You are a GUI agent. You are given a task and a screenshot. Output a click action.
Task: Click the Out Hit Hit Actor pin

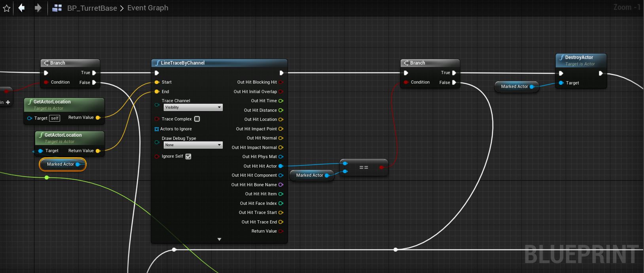click(x=281, y=166)
